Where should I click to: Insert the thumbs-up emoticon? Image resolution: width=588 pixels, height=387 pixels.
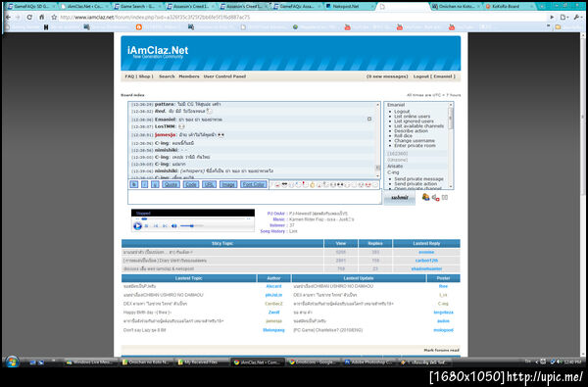(x=313, y=185)
